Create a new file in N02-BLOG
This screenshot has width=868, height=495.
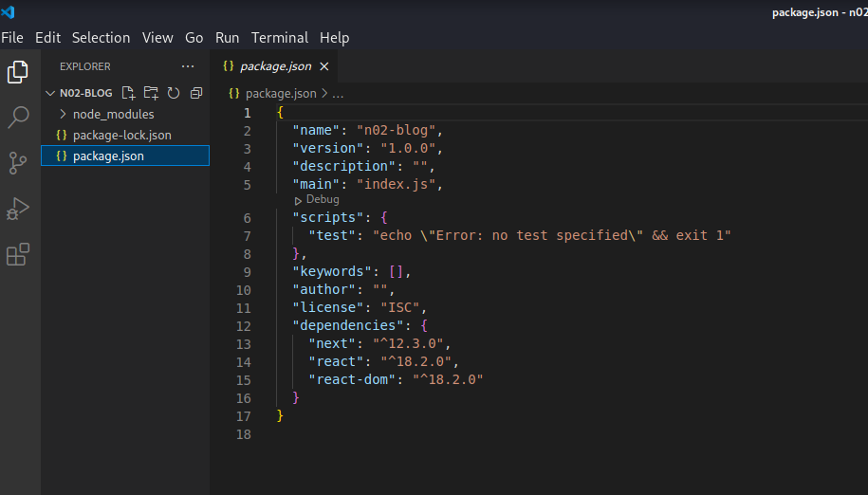128,93
